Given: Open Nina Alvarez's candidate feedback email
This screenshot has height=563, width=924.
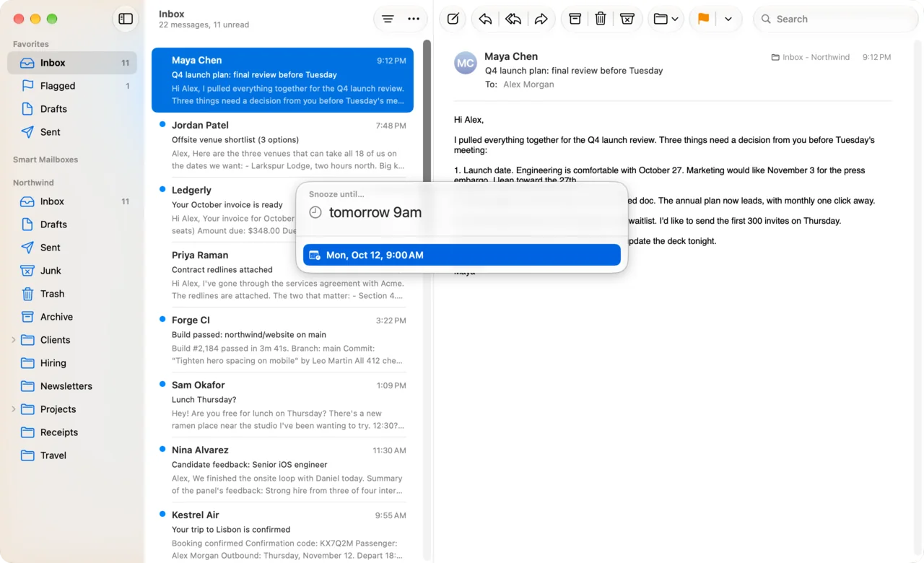Looking at the screenshot, I should pos(282,470).
